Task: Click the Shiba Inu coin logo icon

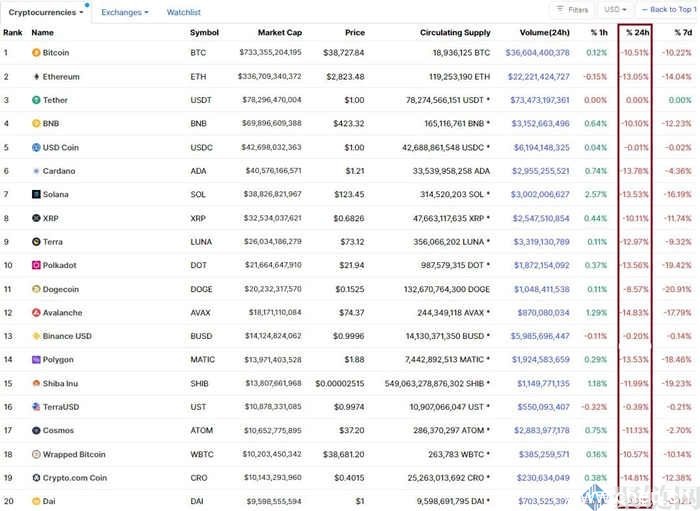Action: point(36,383)
